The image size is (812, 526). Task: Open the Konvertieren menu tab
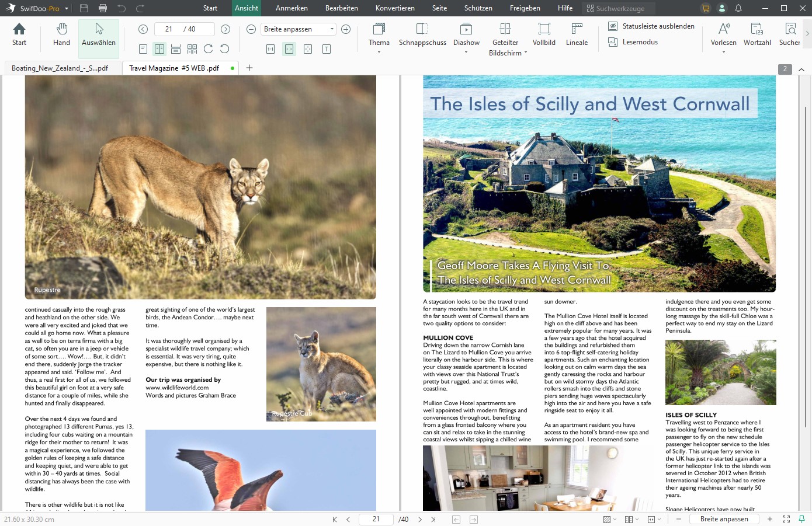pyautogui.click(x=395, y=8)
